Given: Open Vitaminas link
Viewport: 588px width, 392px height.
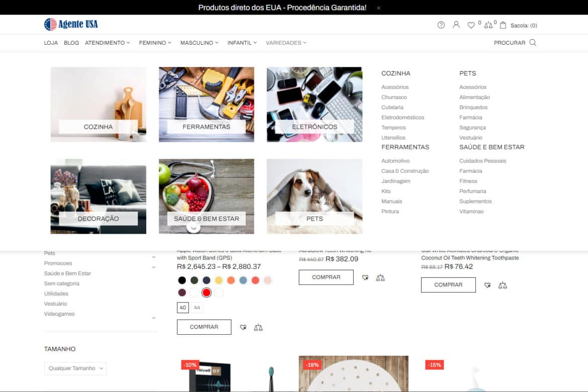Looking at the screenshot, I should click(471, 212).
